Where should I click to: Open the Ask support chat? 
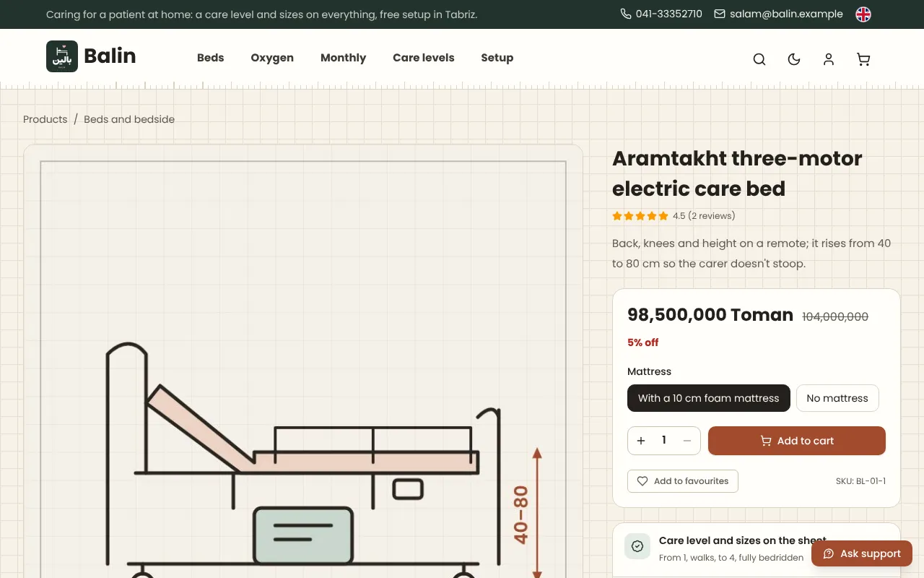pos(862,553)
